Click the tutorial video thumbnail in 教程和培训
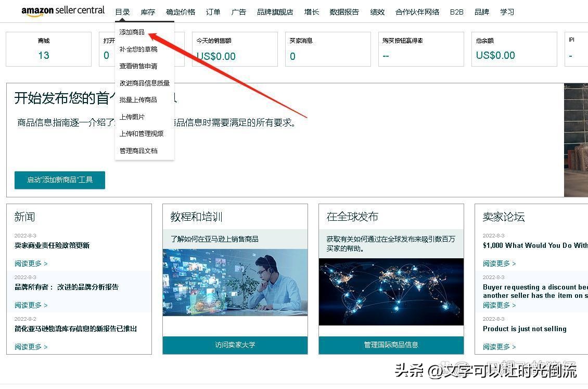Screen dimensions: 588x389 pyautogui.click(x=235, y=281)
